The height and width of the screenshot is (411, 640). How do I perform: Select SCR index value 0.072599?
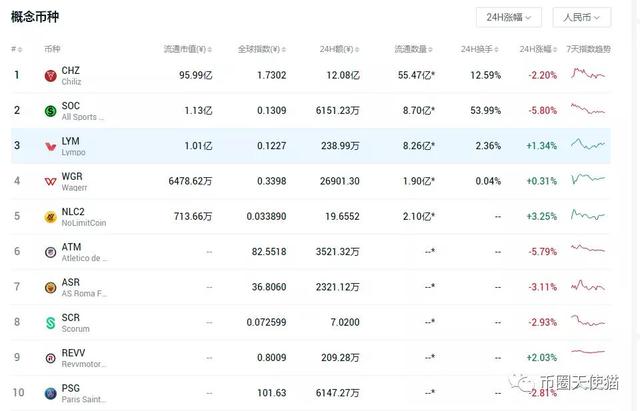(x=266, y=322)
